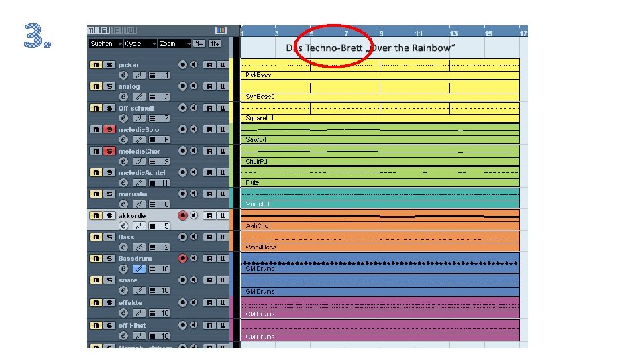The image size is (644, 362).
Task: Unsolo the melodieChor track
Action: (109, 151)
